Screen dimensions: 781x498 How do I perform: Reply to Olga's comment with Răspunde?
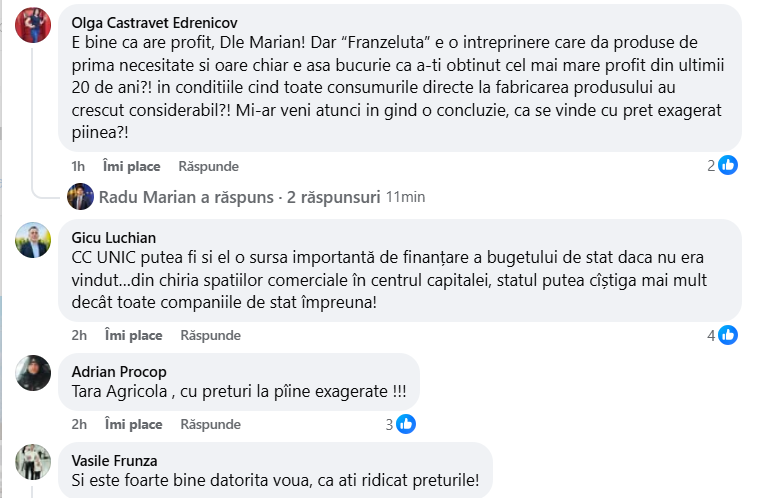point(209,166)
